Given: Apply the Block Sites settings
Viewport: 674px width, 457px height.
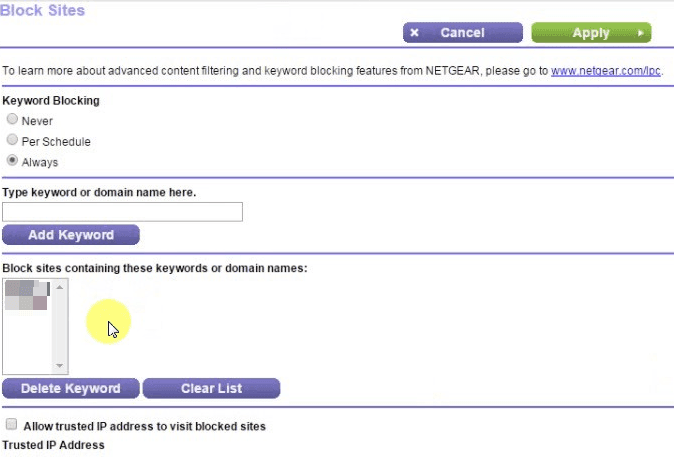Looking at the screenshot, I should click(590, 33).
